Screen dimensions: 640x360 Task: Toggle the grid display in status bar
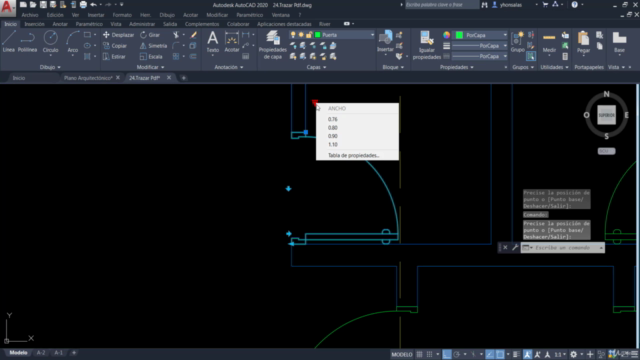(x=419, y=354)
